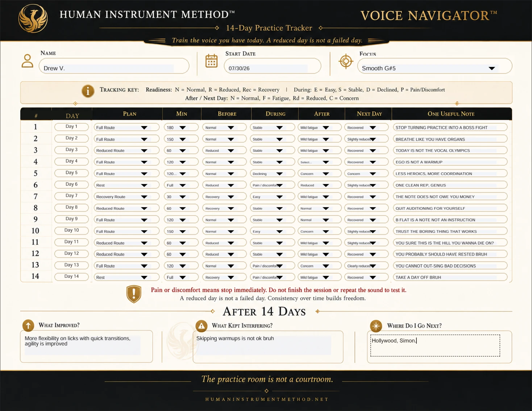Click the 'VOICE NAVIGATOR' title
This screenshot has width=532, height=411.
(x=429, y=15)
